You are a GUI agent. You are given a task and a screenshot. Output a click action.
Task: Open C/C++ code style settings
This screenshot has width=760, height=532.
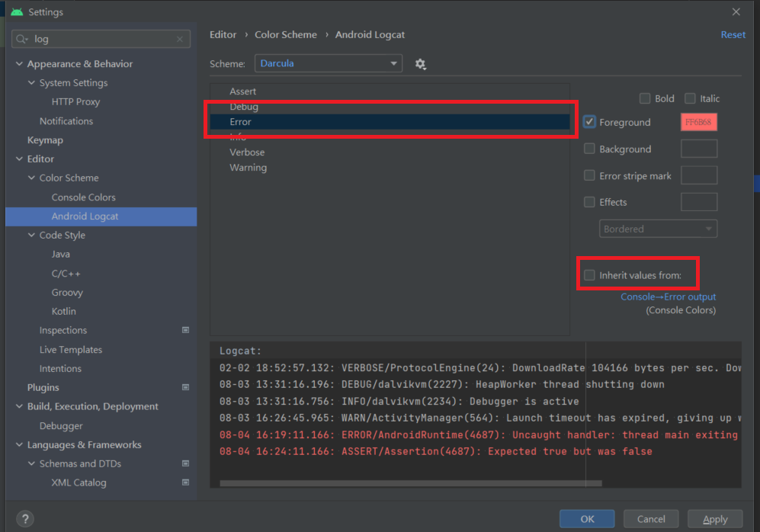pyautogui.click(x=66, y=274)
